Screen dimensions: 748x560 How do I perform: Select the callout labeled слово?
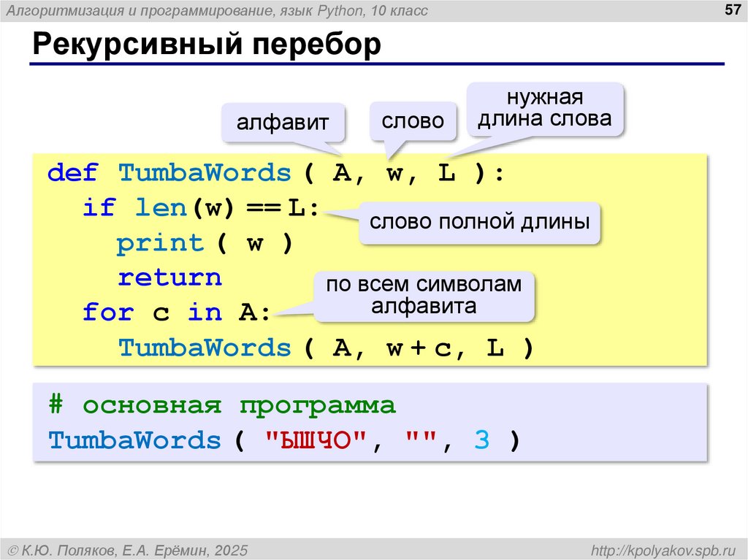pyautogui.click(x=413, y=121)
